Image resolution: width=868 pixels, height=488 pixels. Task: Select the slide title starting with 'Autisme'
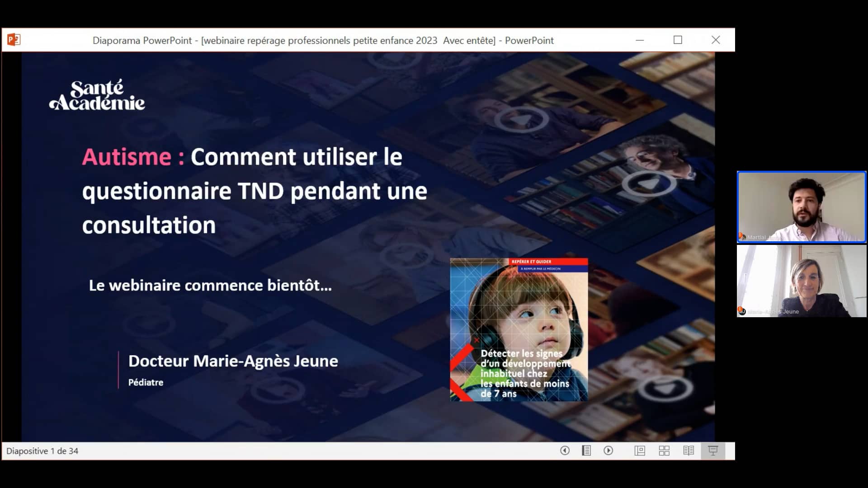pyautogui.click(x=253, y=190)
